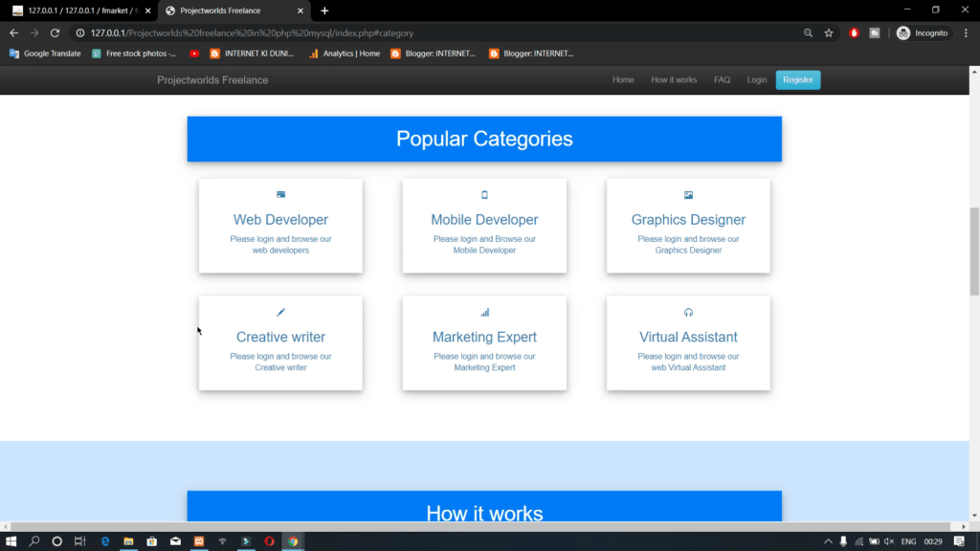Open Chrome's three-dot menu

(x=968, y=32)
